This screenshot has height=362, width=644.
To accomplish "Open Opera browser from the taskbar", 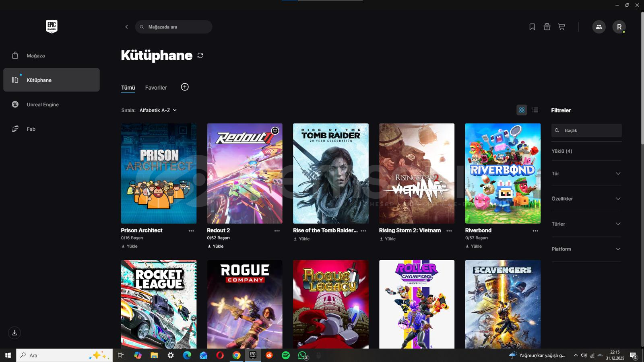I will coord(220,355).
